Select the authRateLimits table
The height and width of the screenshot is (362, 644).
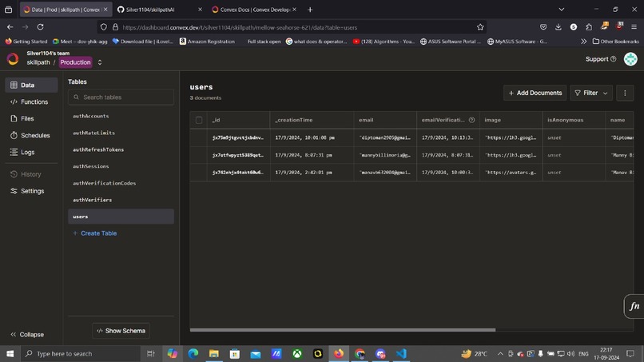click(121, 133)
